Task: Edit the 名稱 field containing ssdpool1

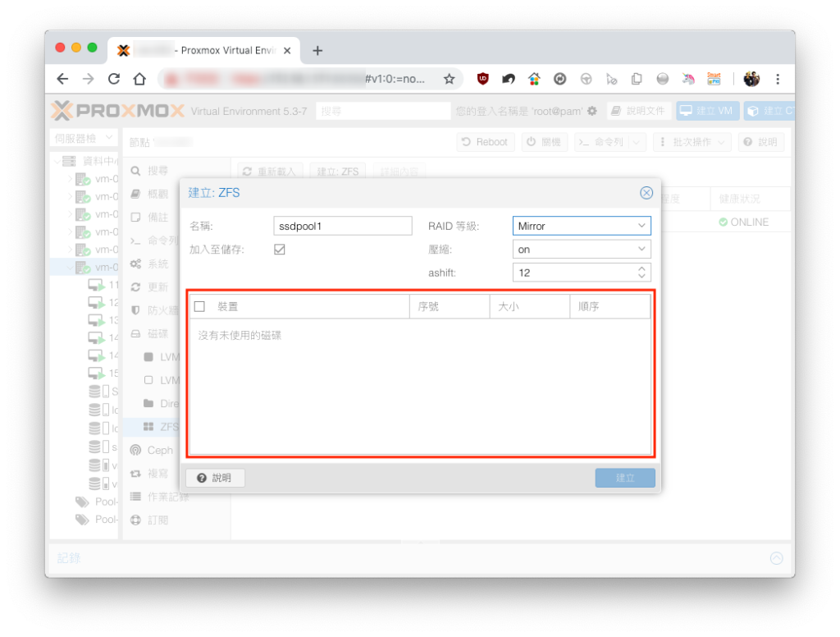Action: tap(342, 227)
